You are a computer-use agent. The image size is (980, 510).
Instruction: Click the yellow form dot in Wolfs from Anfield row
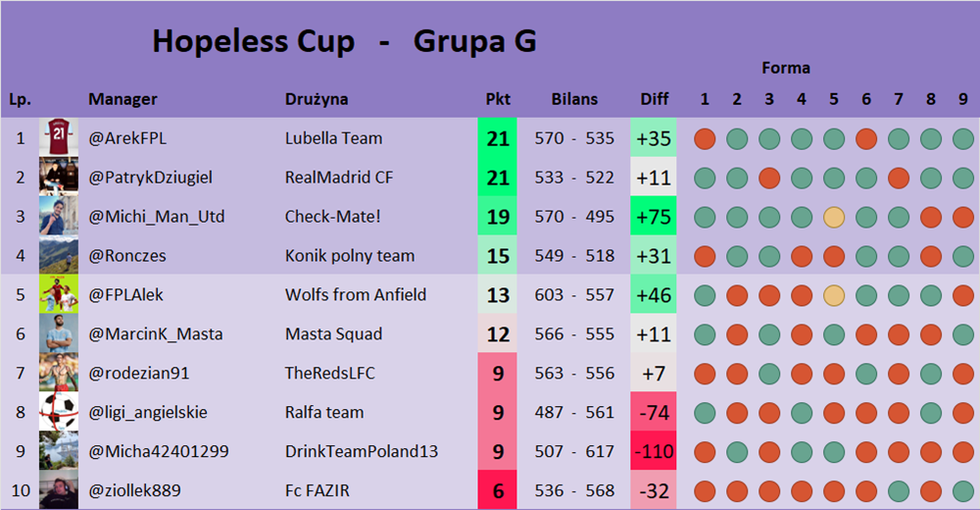tap(834, 295)
